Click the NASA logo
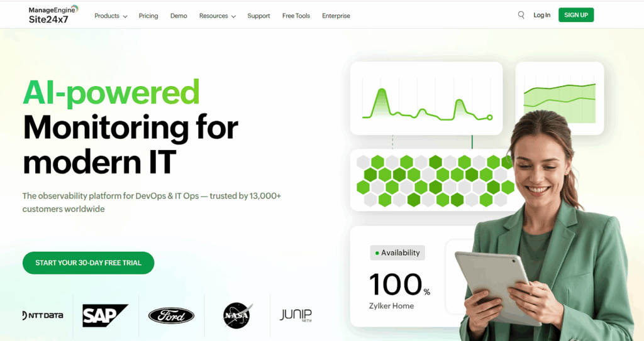The image size is (644, 341). pos(238,315)
